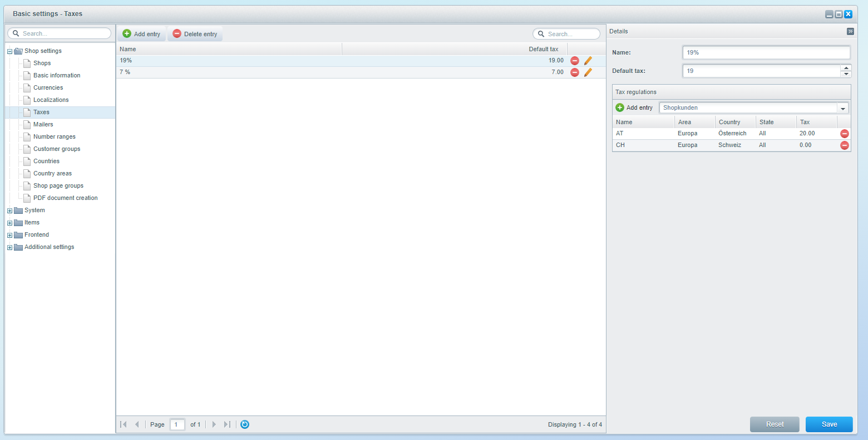Collapse the Details panel with arrow icon
The height and width of the screenshot is (440, 868).
(x=850, y=32)
